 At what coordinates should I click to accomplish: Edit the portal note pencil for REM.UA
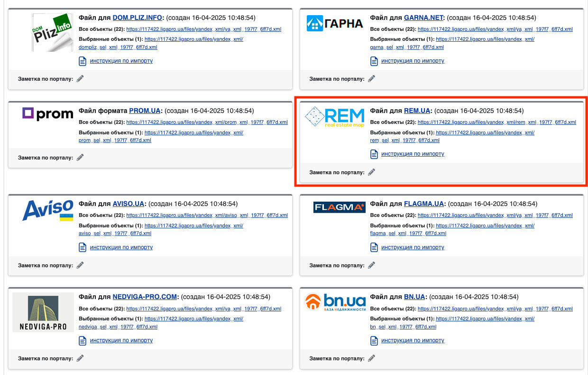coord(372,172)
